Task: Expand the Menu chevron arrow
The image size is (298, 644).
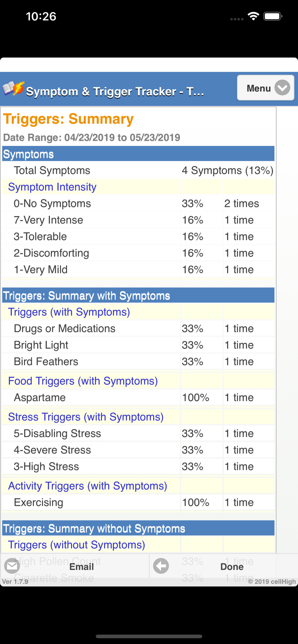Action: [282, 88]
